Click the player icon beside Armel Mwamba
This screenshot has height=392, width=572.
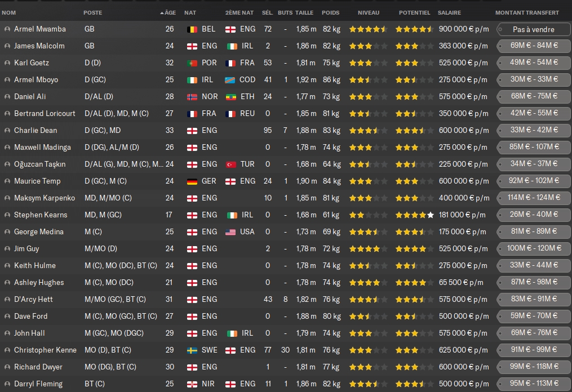tap(7, 29)
